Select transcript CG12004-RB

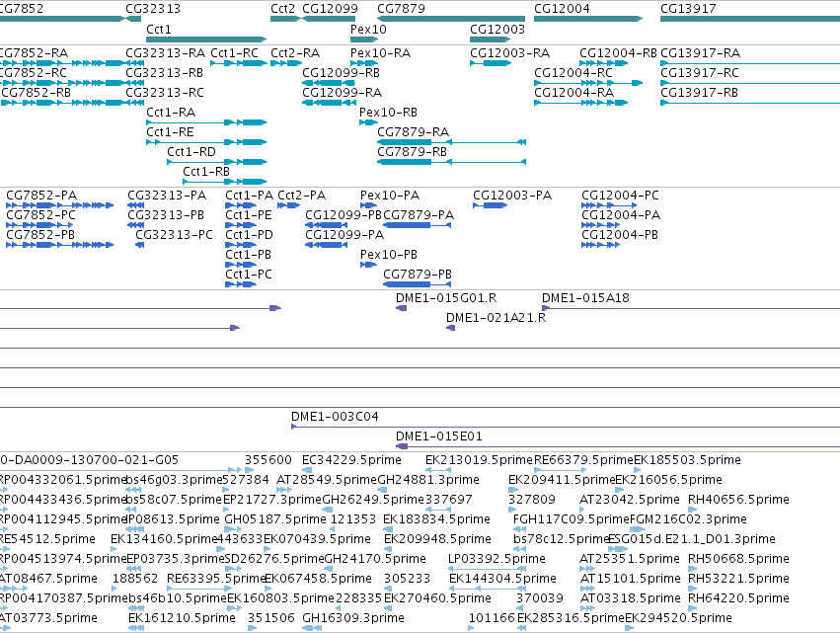tap(604, 63)
